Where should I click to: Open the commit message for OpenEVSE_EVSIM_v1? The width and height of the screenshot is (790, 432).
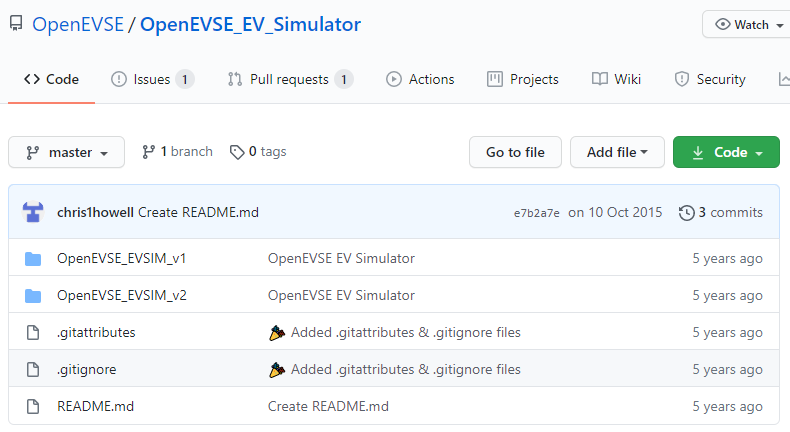[x=341, y=258]
